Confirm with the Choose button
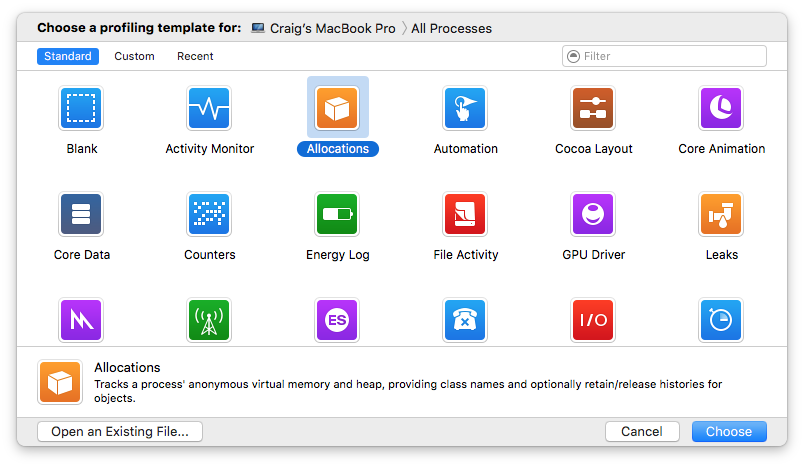This screenshot has height=467, width=804. point(729,432)
